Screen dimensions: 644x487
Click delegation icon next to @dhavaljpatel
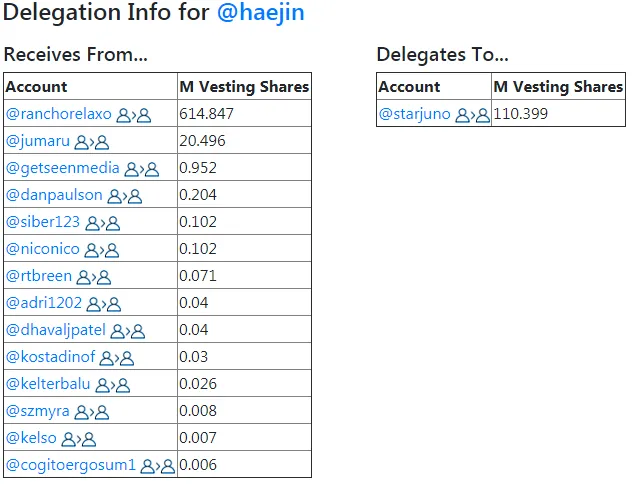(x=128, y=331)
